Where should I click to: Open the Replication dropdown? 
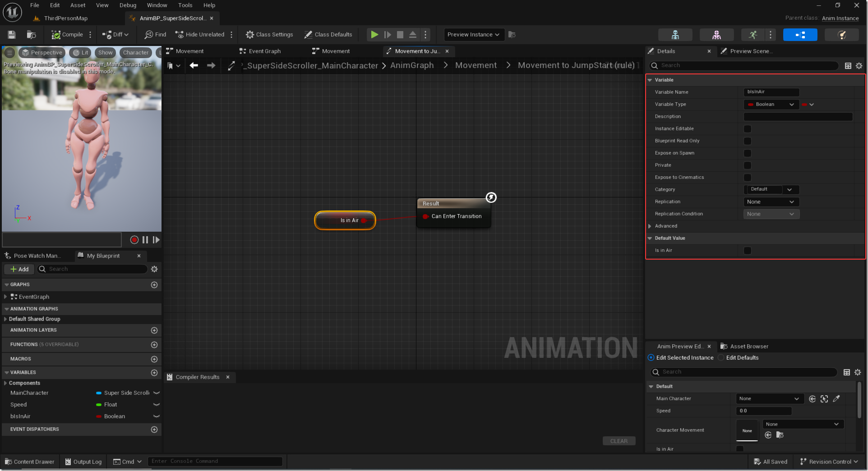pos(771,202)
